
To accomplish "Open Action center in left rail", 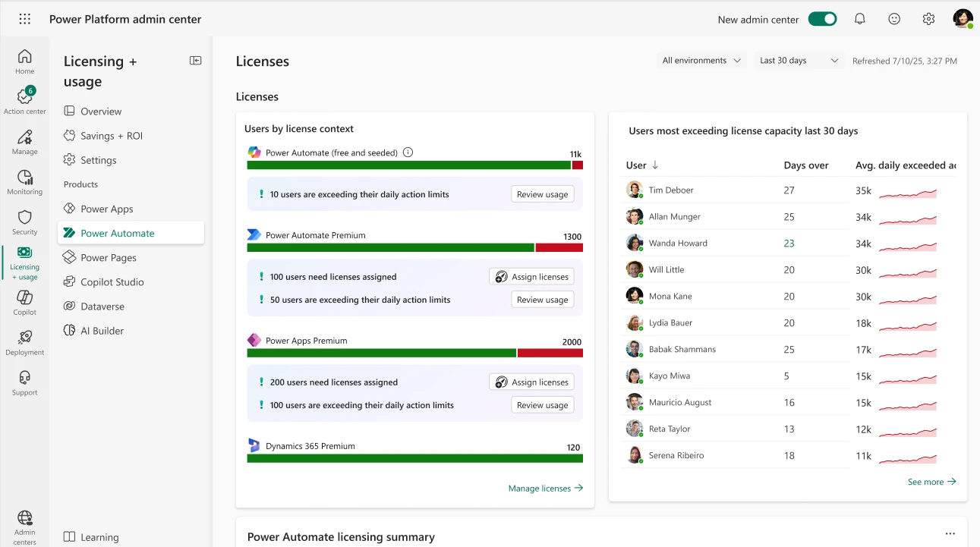I will (x=25, y=101).
